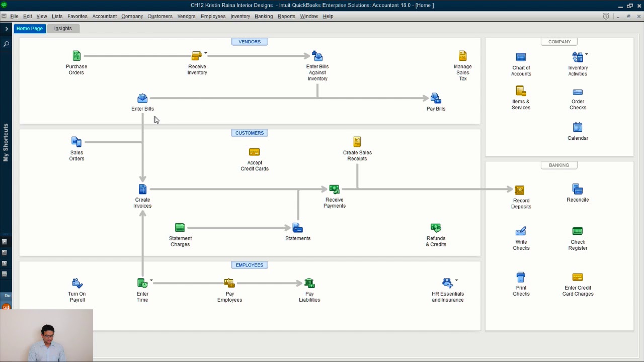
Task: Open the Company menu
Action: point(132,16)
